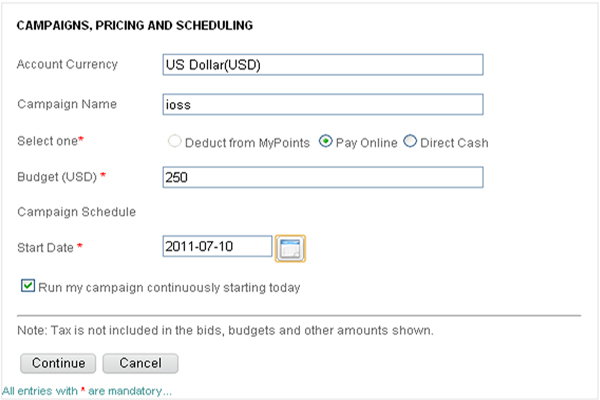Click the Account Currency label

(x=67, y=64)
